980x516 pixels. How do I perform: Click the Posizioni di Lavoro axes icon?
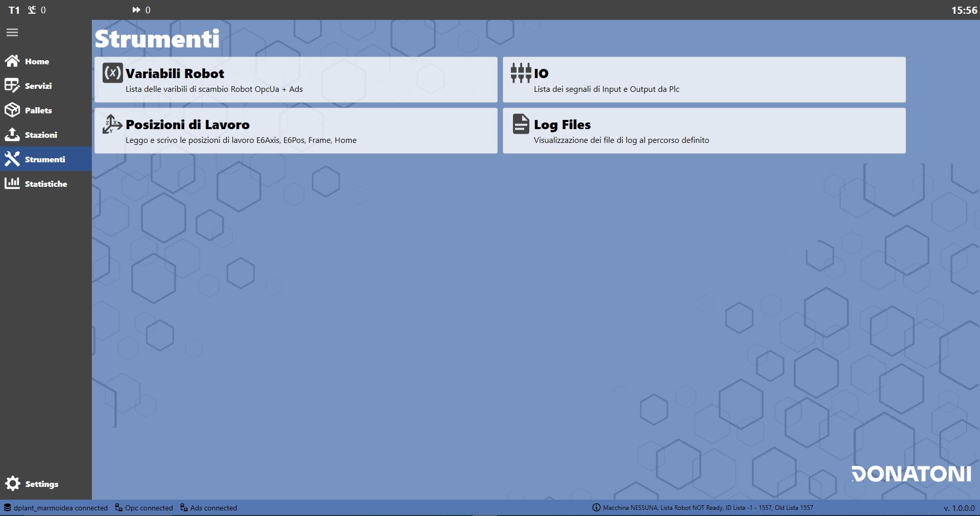113,124
